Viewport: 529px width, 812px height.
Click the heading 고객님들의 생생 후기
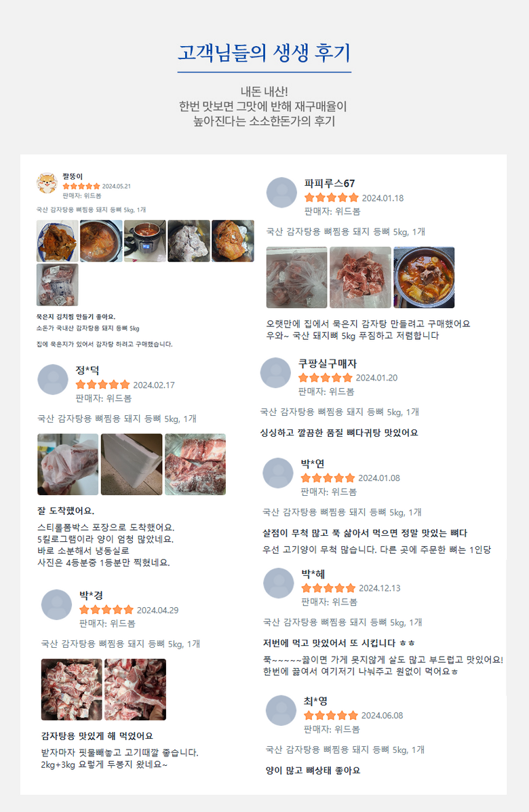[264, 52]
